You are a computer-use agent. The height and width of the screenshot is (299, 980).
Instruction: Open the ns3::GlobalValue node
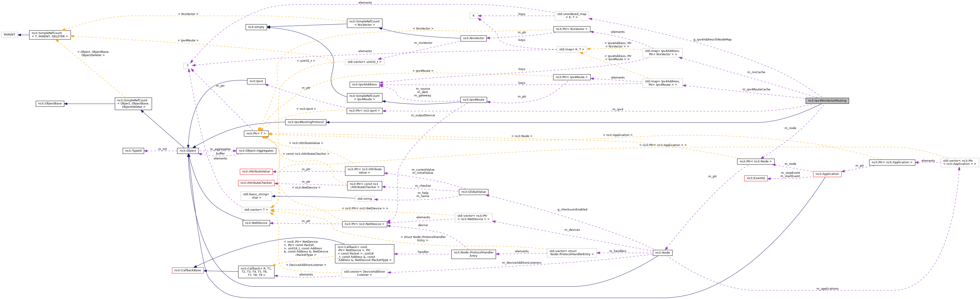click(473, 192)
